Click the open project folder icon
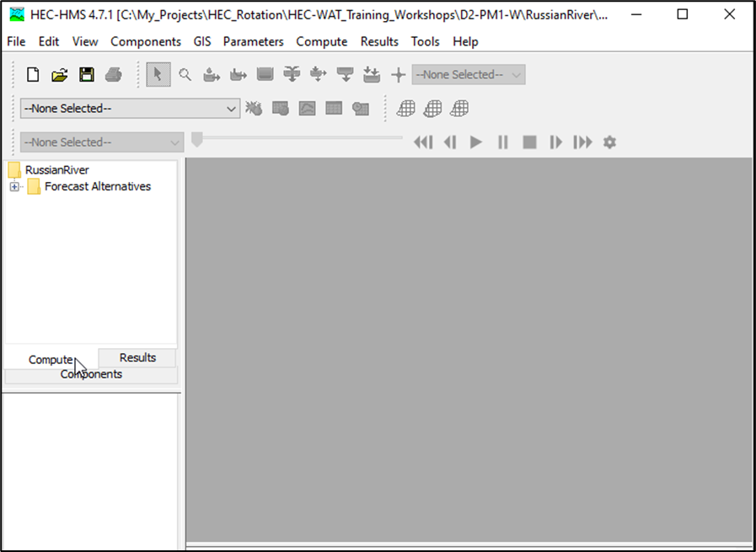Image resolution: width=756 pixels, height=552 pixels. tap(59, 75)
